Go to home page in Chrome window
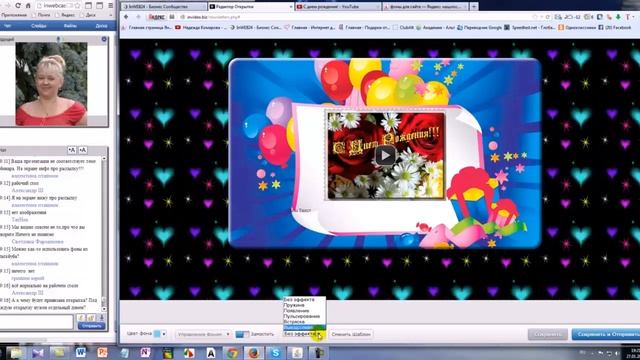The width and height of the screenshot is (640, 360). (x=28, y=6)
